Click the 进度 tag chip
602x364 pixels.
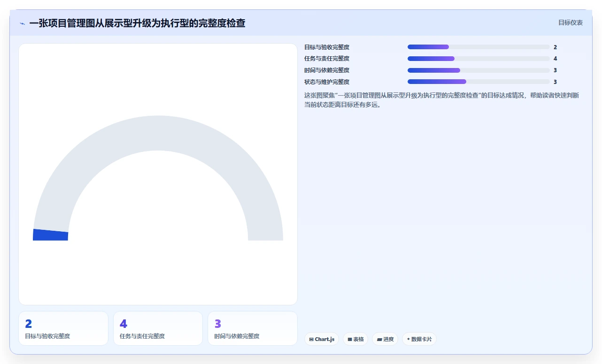coord(385,339)
